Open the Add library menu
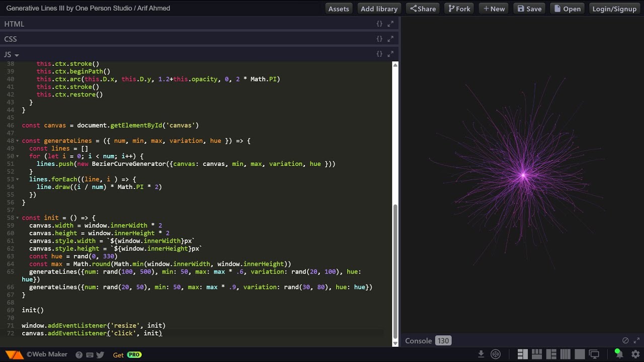644x362 pixels. pos(379,9)
